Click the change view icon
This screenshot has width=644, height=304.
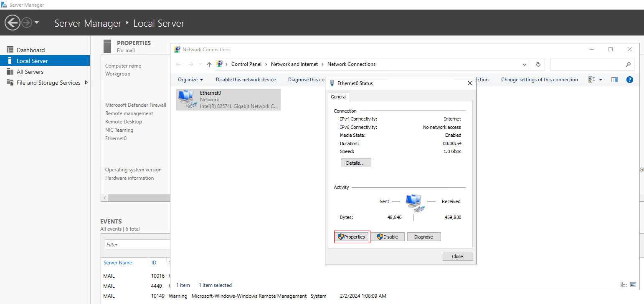point(591,80)
